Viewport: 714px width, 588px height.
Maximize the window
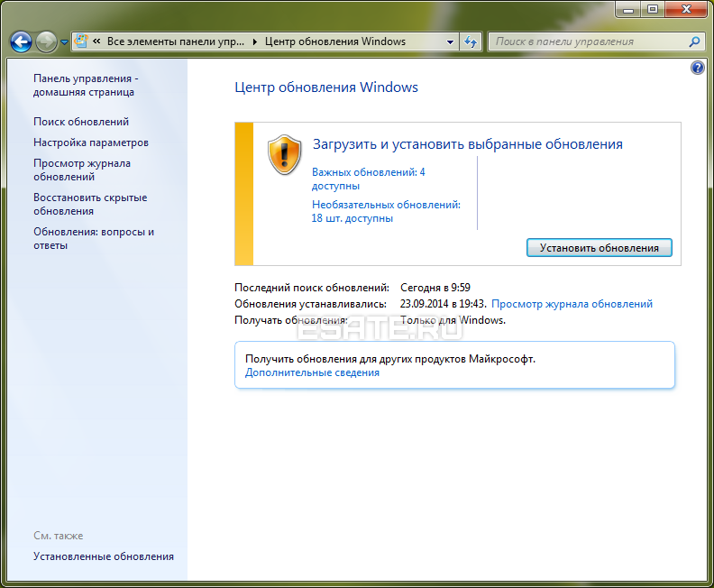tap(653, 9)
